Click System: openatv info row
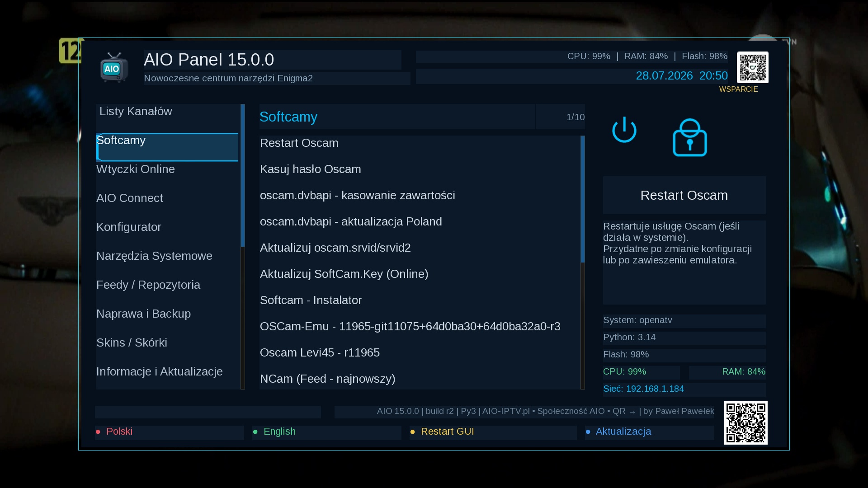This screenshot has width=868, height=488. (684, 320)
